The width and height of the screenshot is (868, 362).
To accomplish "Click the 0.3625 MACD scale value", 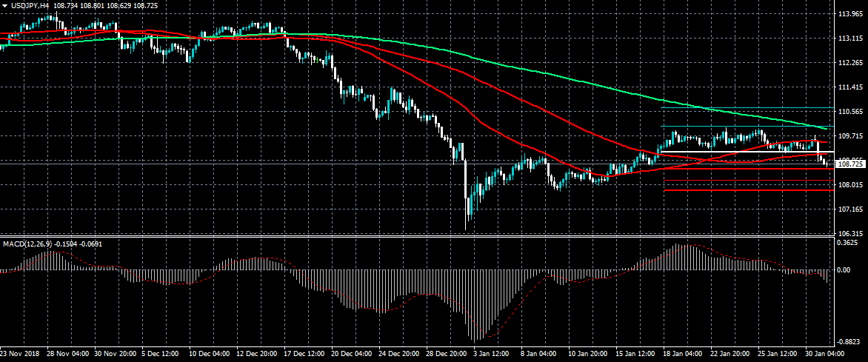I will [x=848, y=243].
